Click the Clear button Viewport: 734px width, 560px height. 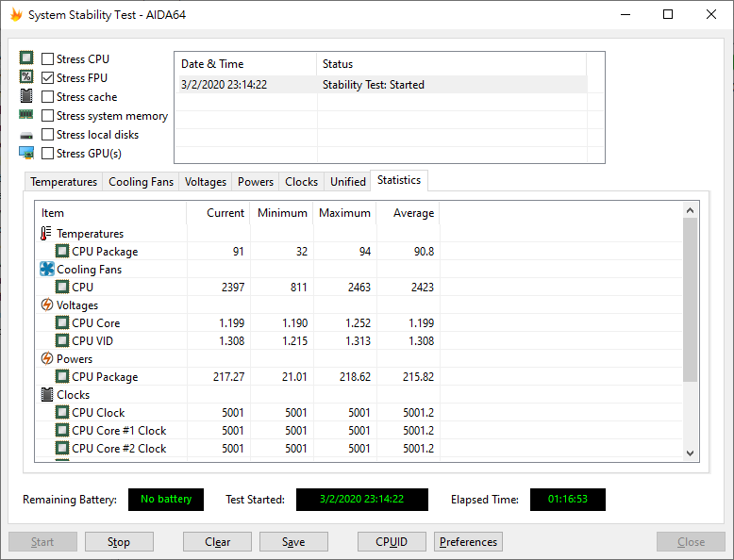click(217, 542)
